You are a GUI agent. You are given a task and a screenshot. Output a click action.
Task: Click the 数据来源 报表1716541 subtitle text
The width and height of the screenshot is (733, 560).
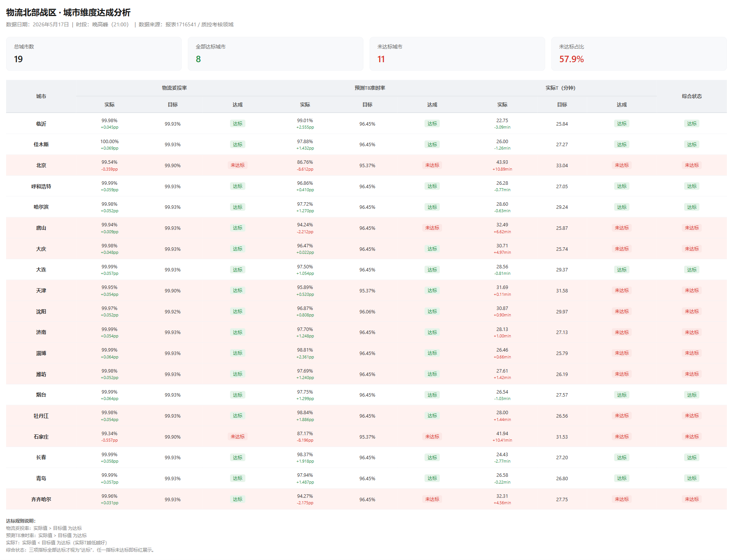tap(186, 24)
